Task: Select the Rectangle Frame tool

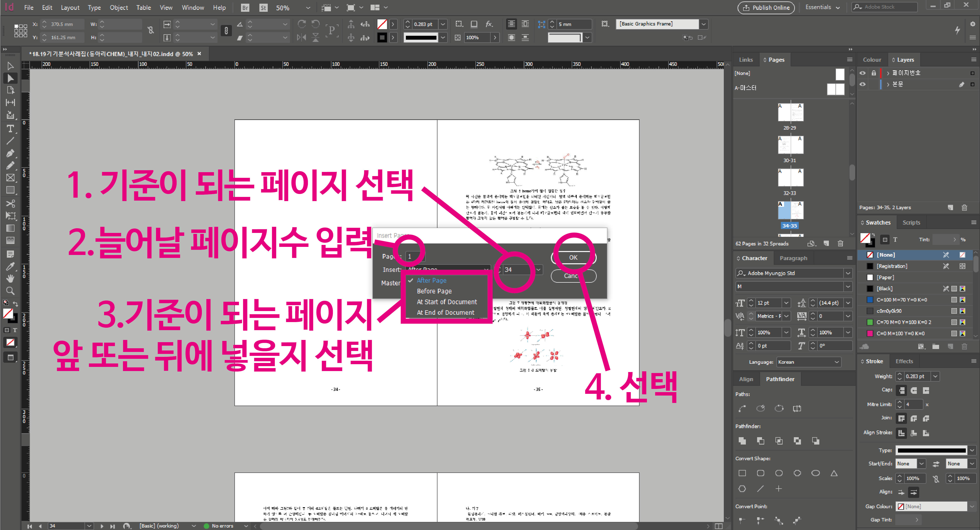Action: pos(10,178)
